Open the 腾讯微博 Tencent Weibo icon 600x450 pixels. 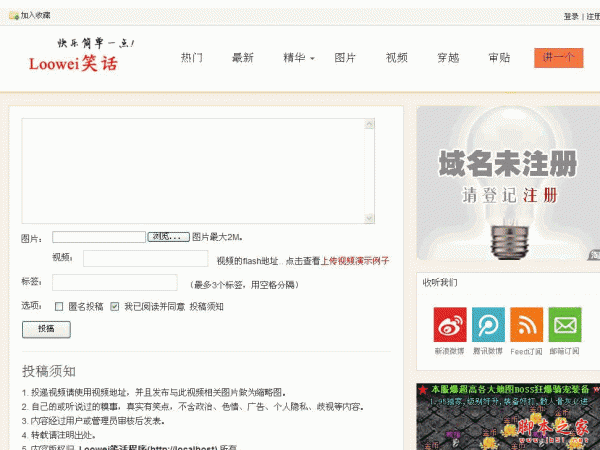pos(488,324)
